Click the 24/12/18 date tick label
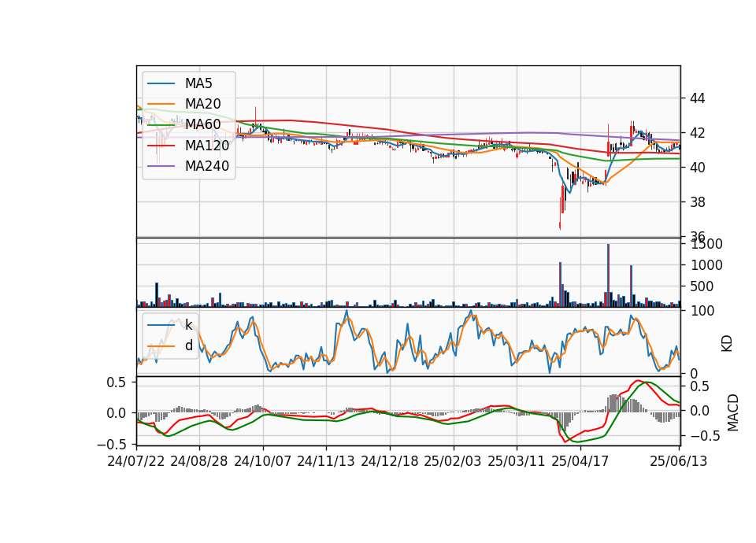756x543 pixels. coord(390,461)
